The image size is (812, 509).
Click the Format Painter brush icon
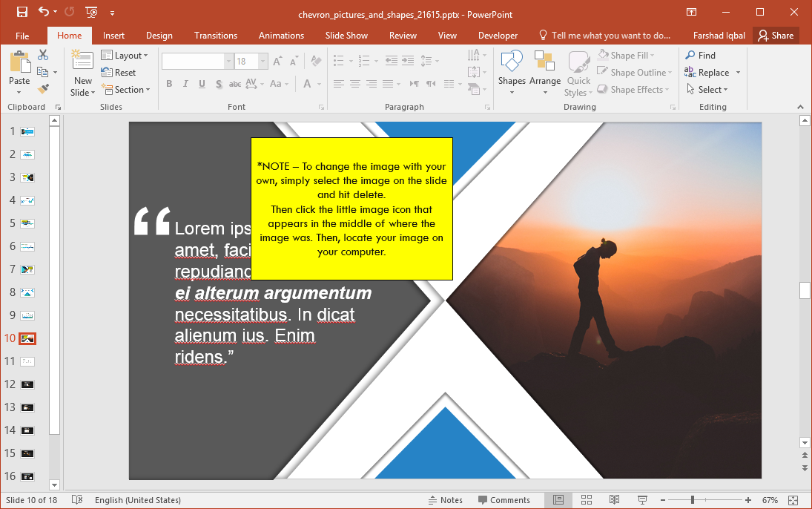coord(43,88)
